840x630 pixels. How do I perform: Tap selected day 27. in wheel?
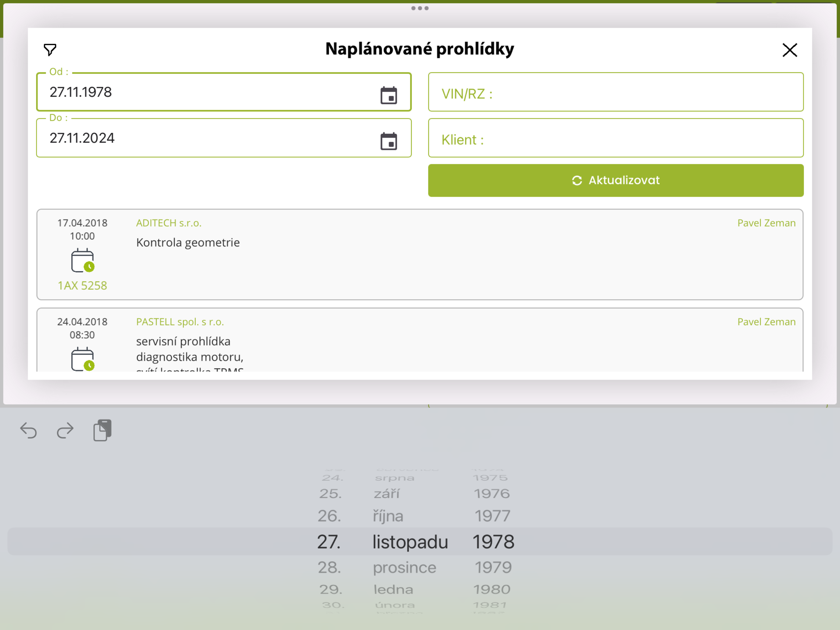329,542
